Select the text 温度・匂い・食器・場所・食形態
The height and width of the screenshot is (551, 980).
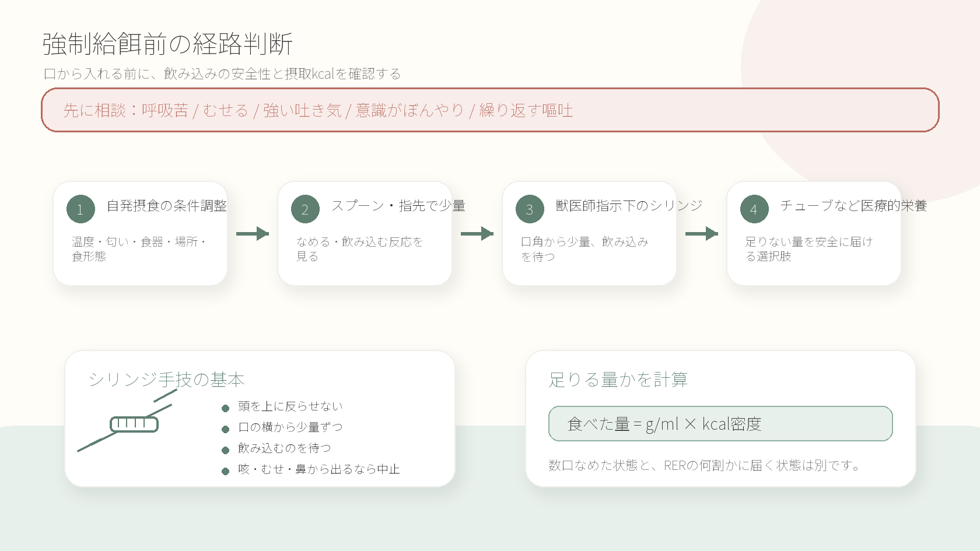[139, 249]
